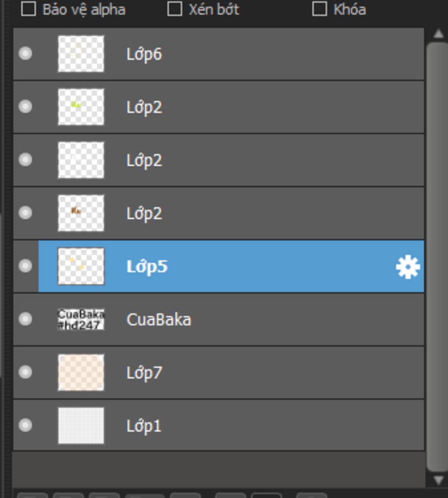
Task: Select the Lớp1 layer row
Action: pyautogui.click(x=219, y=425)
